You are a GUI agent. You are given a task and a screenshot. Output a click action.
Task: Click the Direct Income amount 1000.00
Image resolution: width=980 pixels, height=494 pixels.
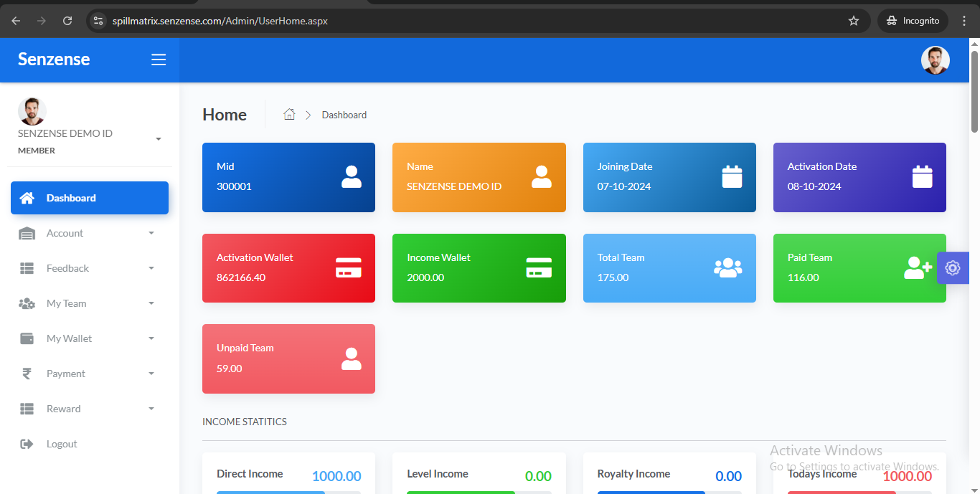tap(336, 476)
